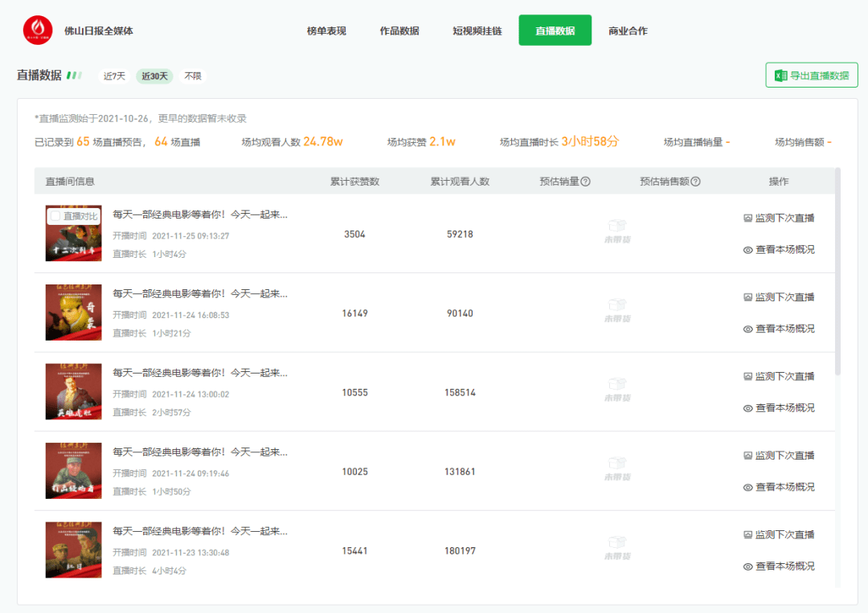
Task: Go to the 短视频挂链 tab
Action: point(477,31)
